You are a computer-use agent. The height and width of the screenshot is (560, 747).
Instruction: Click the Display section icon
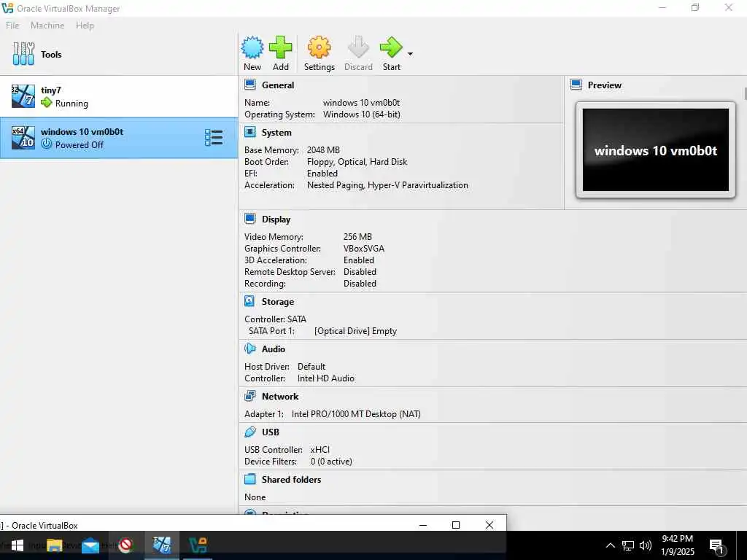tap(249, 219)
